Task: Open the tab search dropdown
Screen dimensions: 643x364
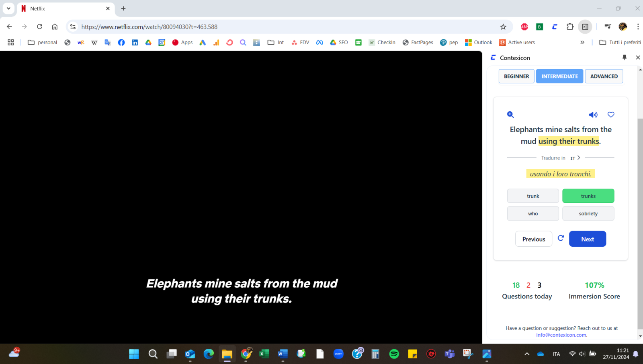Action: click(x=8, y=8)
